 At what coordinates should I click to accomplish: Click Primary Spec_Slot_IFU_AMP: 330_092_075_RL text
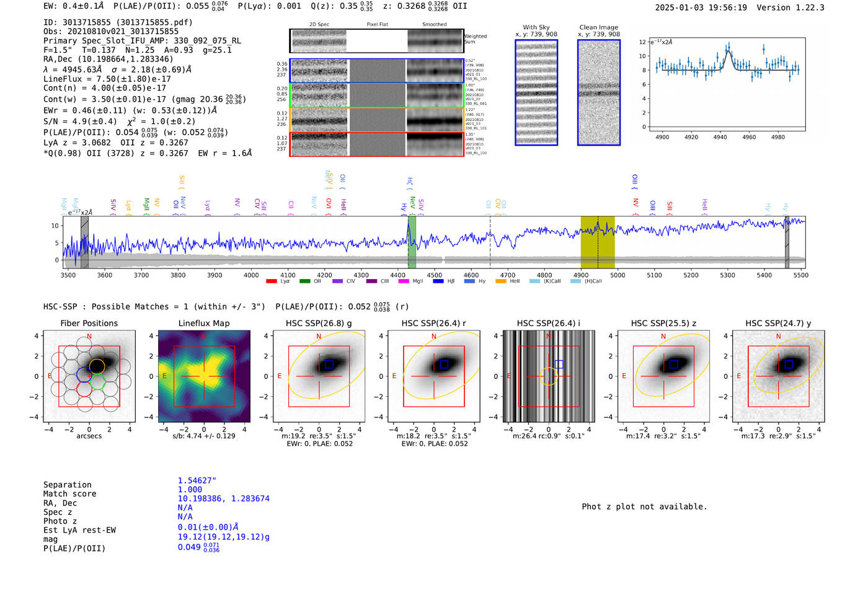142,41
